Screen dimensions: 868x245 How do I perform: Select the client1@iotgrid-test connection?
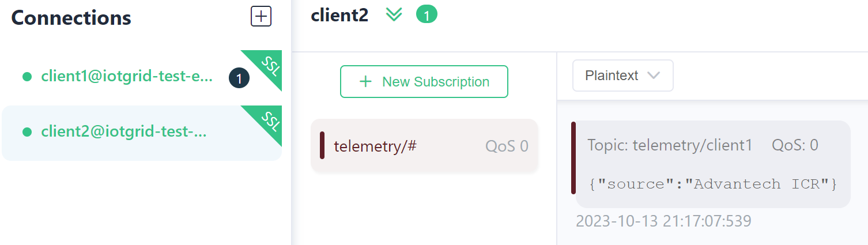127,77
